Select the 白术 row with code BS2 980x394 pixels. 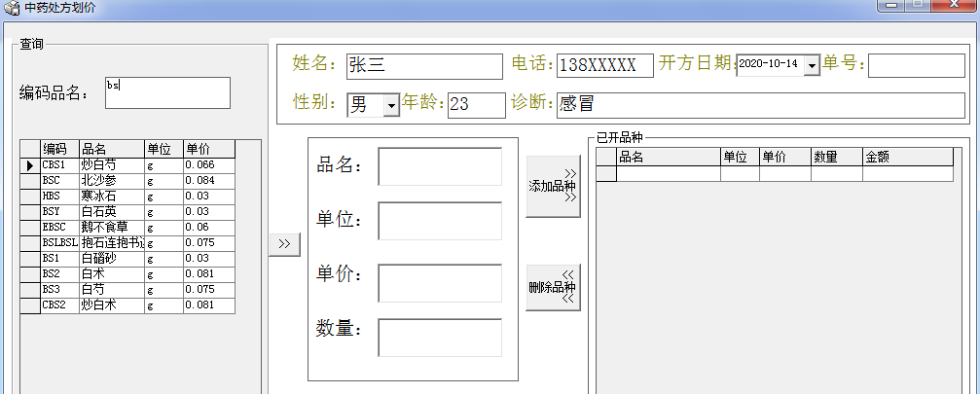[111, 274]
